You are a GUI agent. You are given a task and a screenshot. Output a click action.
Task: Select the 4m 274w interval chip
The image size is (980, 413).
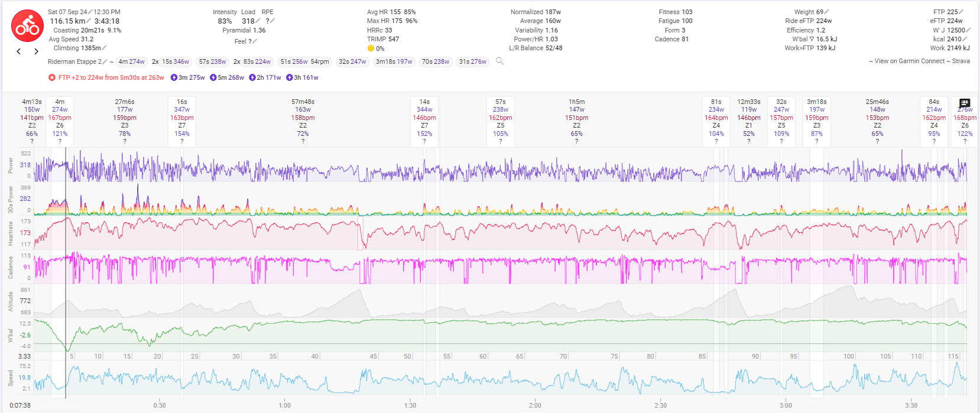point(131,61)
